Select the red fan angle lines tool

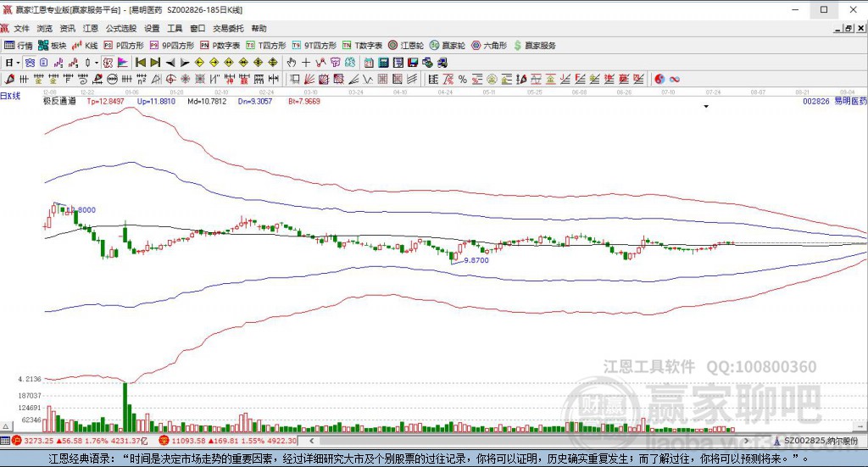[x=309, y=79]
